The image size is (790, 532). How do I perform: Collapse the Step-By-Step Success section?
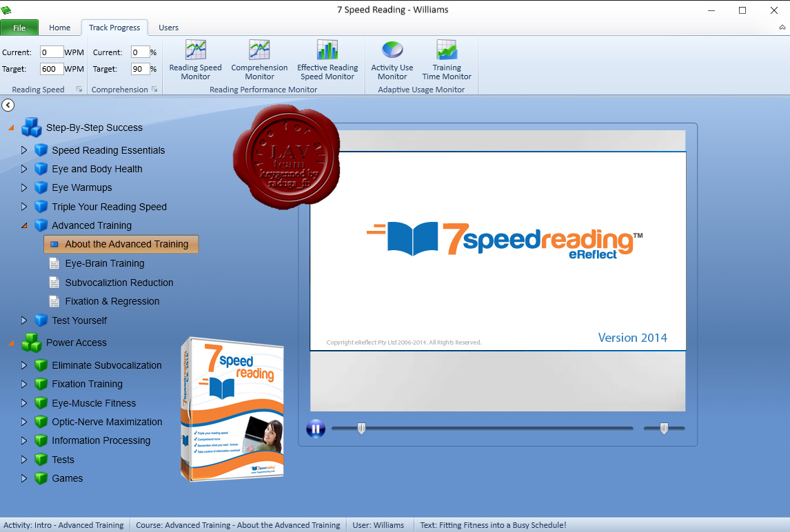click(11, 128)
